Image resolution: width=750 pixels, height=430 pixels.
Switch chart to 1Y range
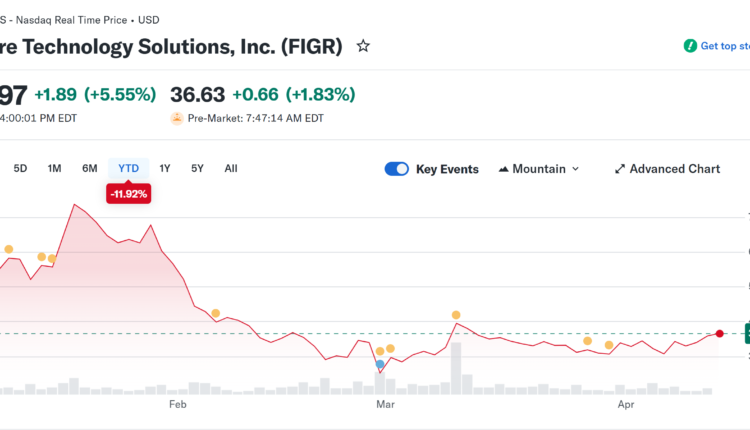click(165, 168)
